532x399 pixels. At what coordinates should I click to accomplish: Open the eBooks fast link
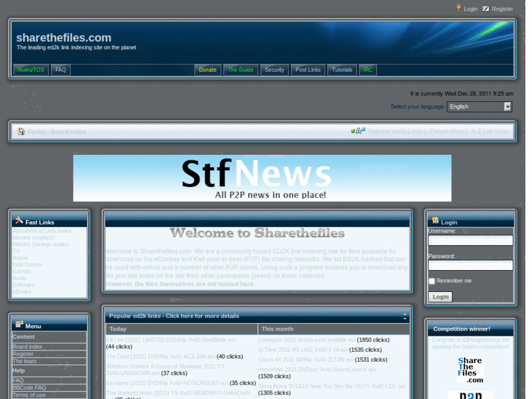pos(22,291)
